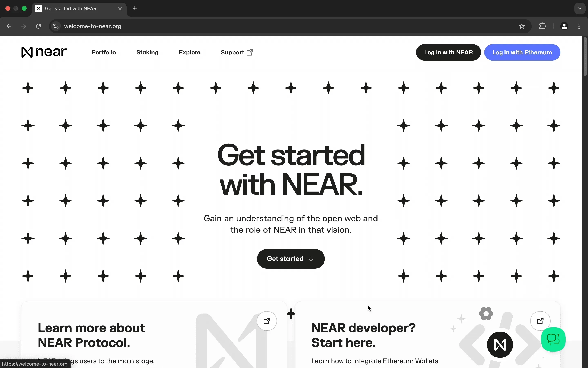Open the Portfolio menu item
This screenshot has width=588, height=368.
(x=104, y=52)
